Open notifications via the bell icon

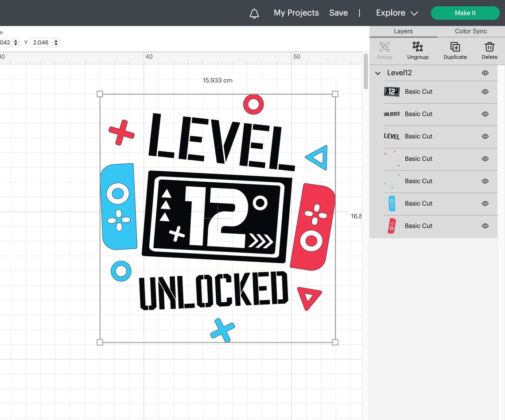coord(255,13)
